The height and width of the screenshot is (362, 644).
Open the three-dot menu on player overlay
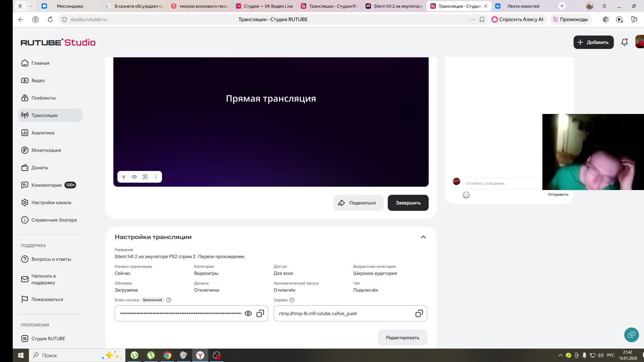(x=156, y=177)
